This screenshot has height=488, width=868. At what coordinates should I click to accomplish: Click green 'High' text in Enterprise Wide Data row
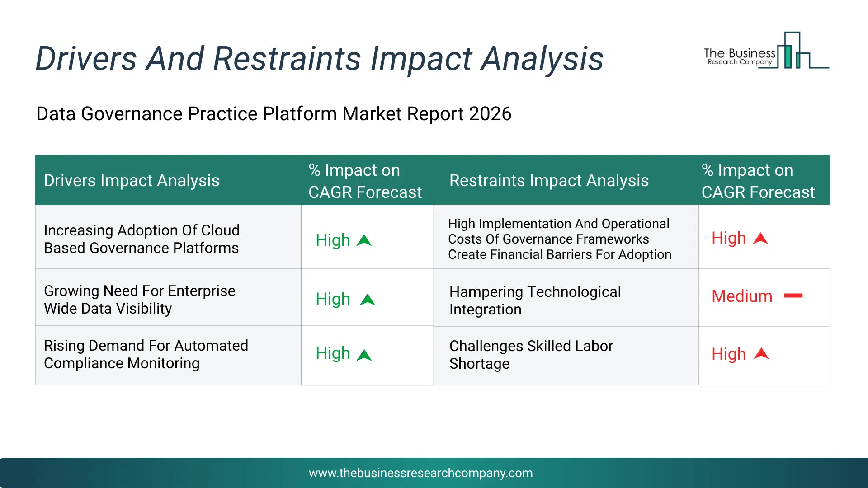333,299
